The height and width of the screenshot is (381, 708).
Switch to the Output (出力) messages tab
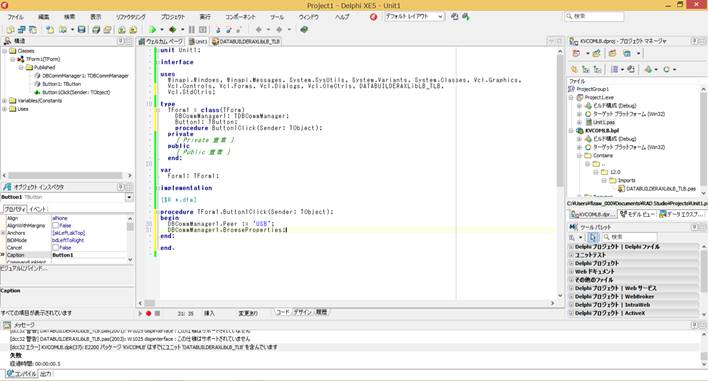(46, 374)
